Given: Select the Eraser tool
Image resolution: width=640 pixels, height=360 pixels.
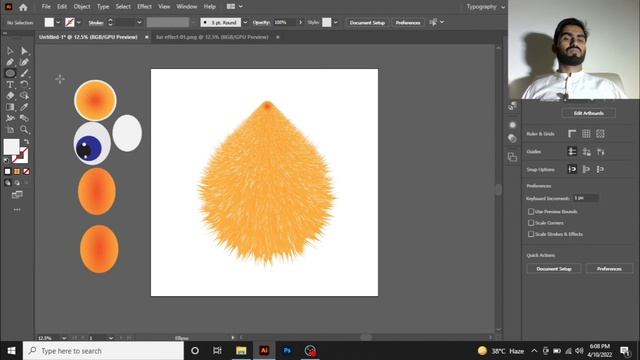Looking at the screenshot, I should click(10, 96).
